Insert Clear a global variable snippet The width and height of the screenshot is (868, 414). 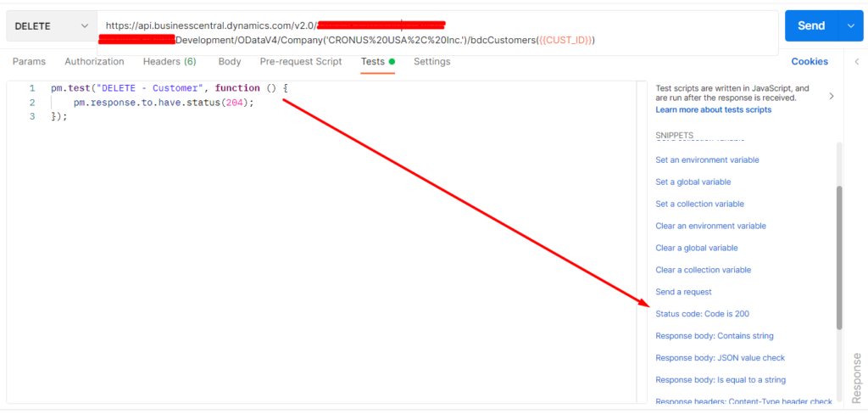coord(697,248)
